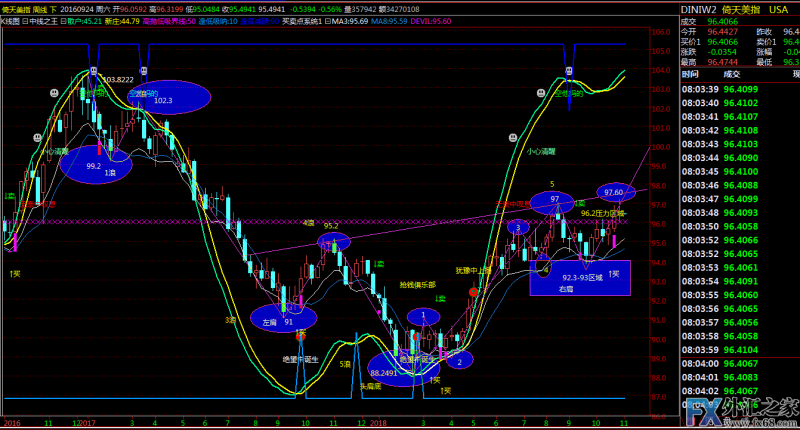The height and width of the screenshot is (430, 800).
Task: Click the DINIW2 symbol code
Action: (698, 8)
